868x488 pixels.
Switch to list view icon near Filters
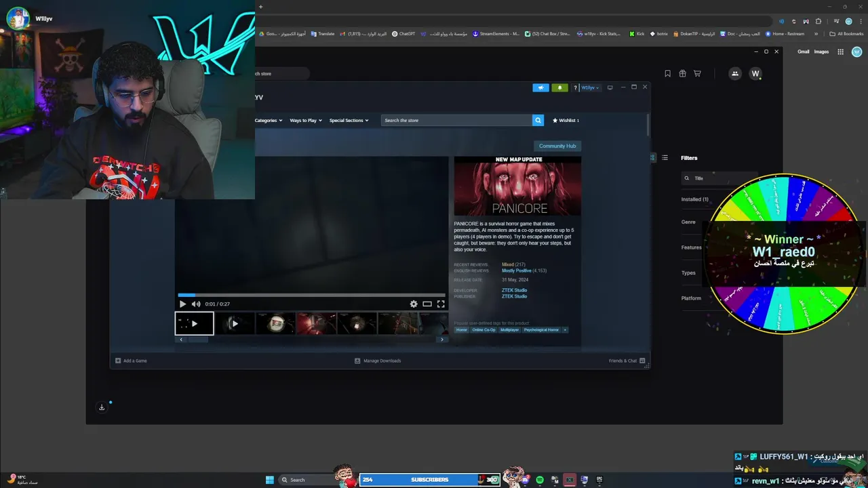point(665,158)
